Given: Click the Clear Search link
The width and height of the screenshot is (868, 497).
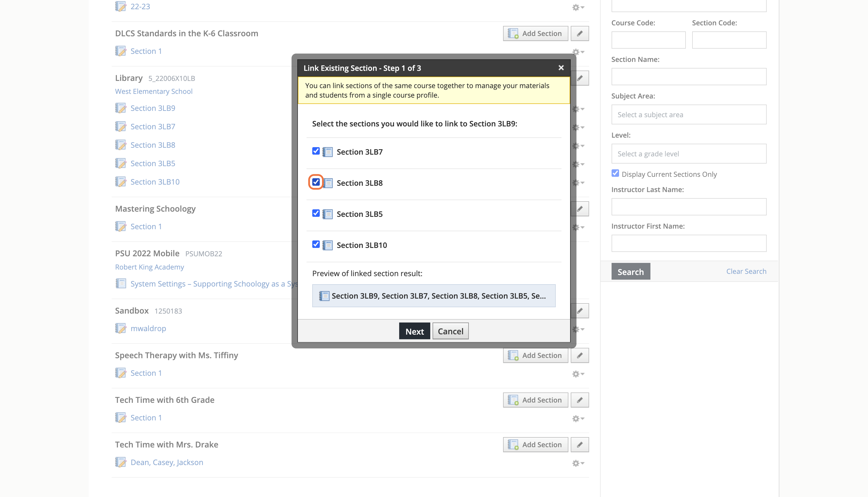Looking at the screenshot, I should pos(746,271).
